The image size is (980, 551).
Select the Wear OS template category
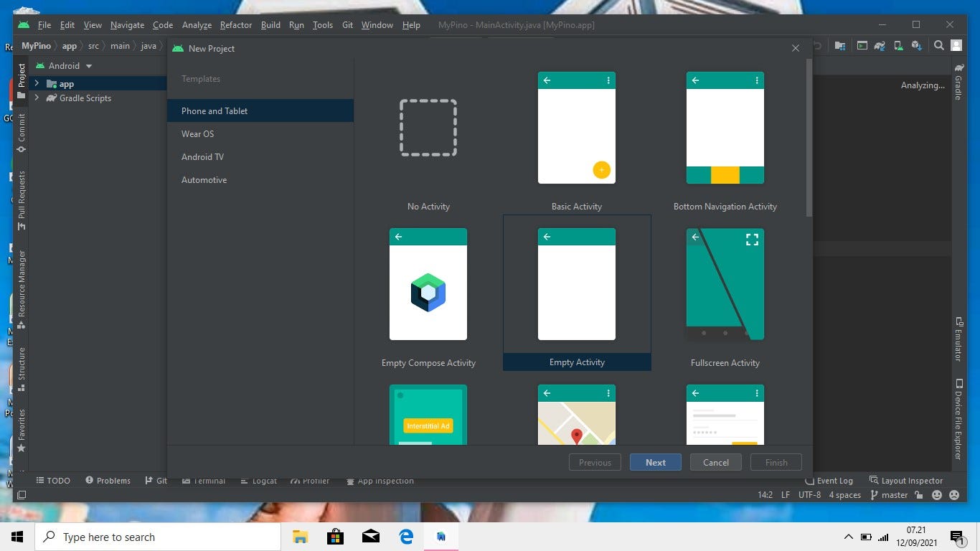197,133
